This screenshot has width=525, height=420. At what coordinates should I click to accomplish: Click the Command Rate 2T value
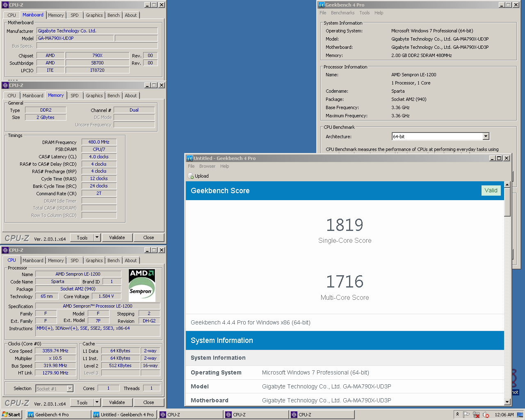pyautogui.click(x=99, y=193)
